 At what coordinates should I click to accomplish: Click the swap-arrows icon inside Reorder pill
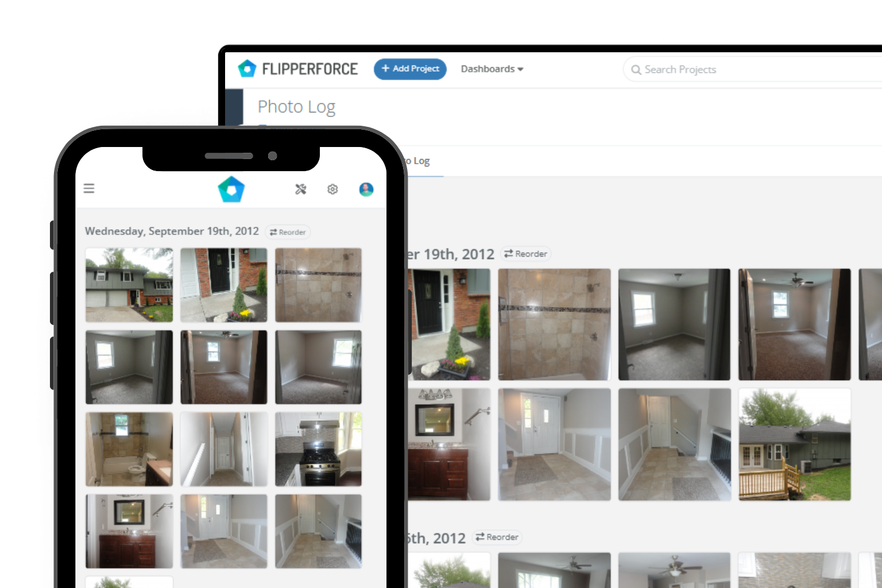pos(509,253)
